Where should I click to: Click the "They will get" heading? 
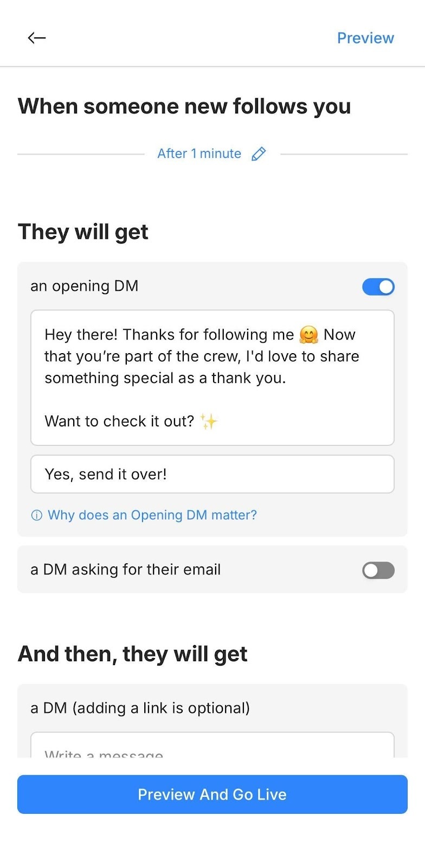(83, 232)
